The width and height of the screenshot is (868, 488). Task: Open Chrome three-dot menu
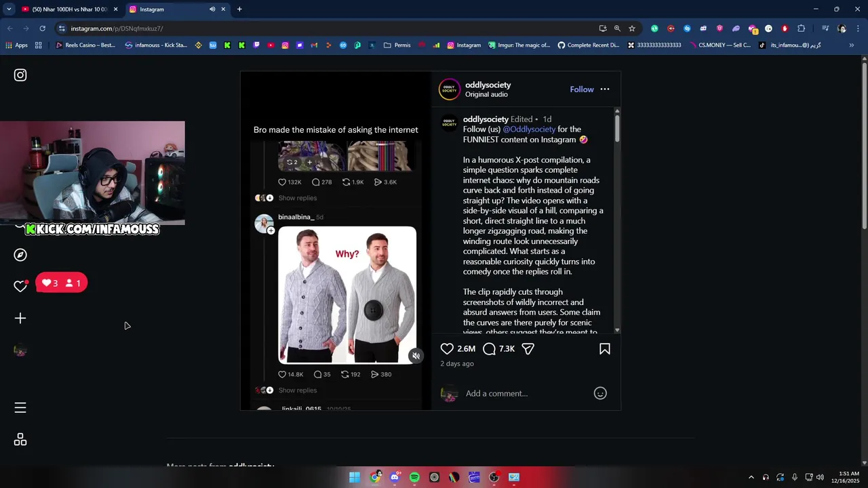859,28
